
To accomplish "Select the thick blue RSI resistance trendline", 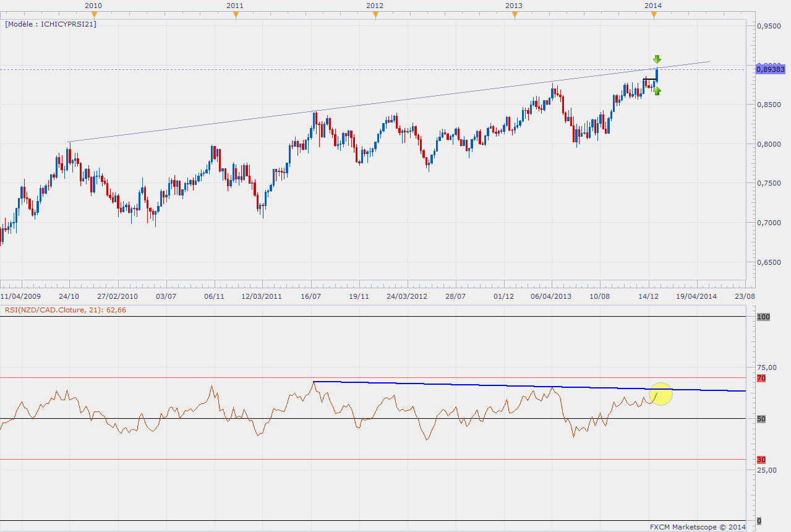I will point(529,386).
